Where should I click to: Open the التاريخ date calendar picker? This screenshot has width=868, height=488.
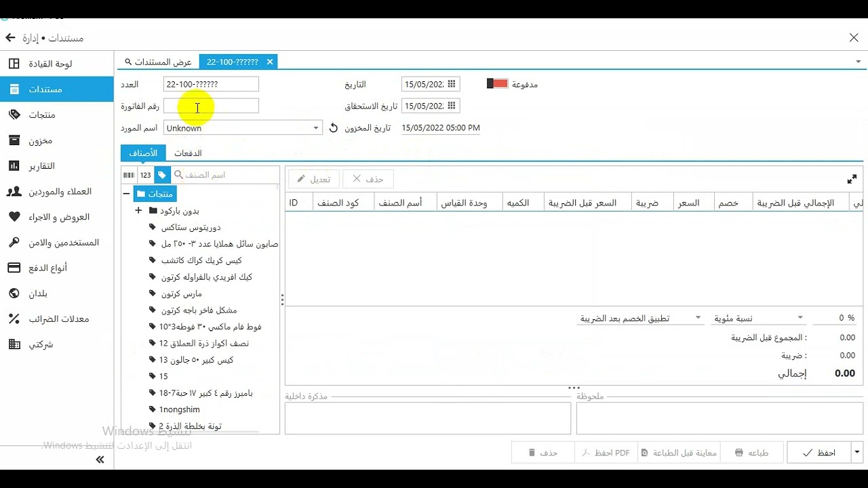452,84
